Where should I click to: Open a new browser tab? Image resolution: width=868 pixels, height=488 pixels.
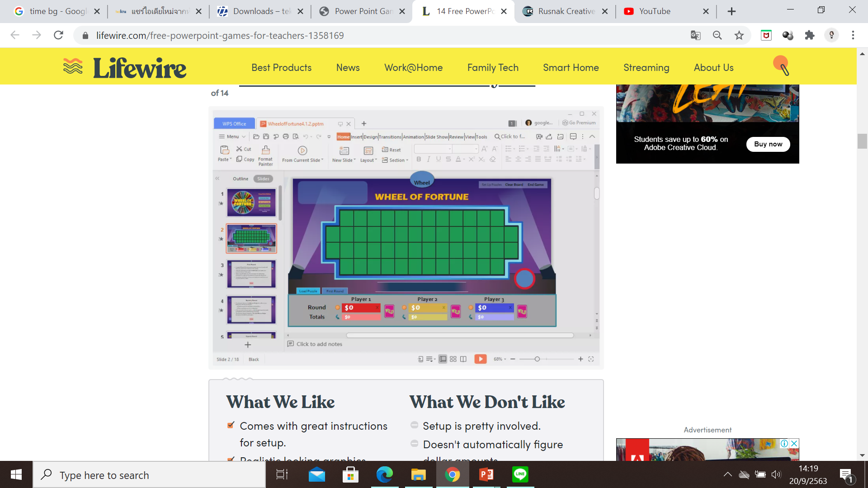[x=731, y=11]
